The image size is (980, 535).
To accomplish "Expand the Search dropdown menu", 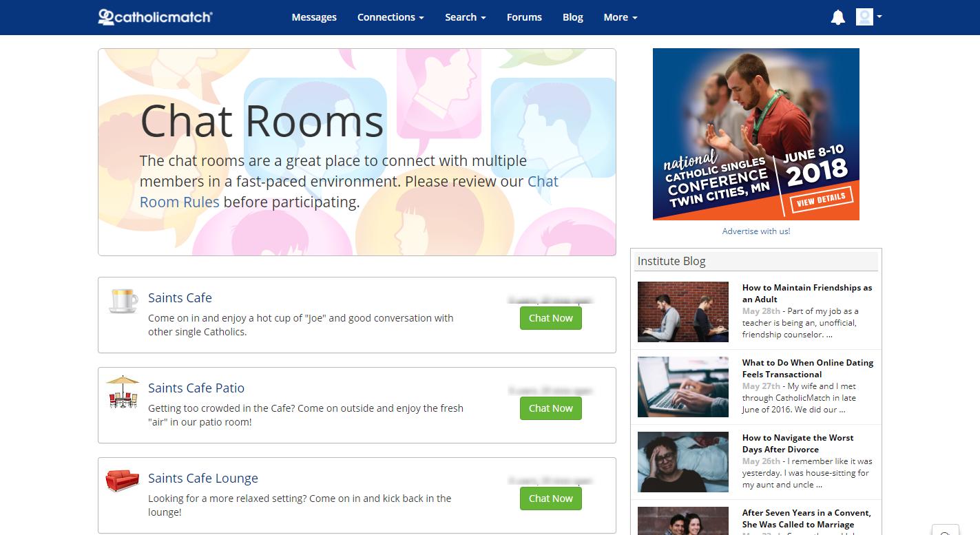I will [466, 17].
